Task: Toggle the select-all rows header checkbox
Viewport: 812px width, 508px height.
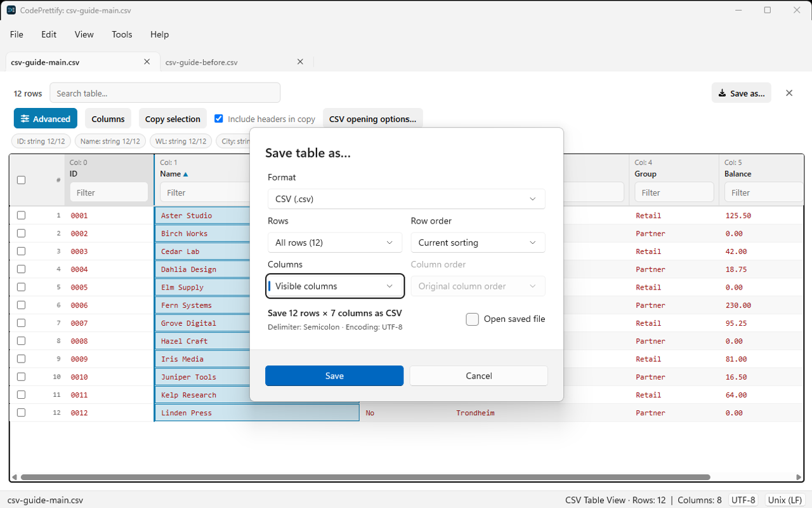Action: point(21,180)
